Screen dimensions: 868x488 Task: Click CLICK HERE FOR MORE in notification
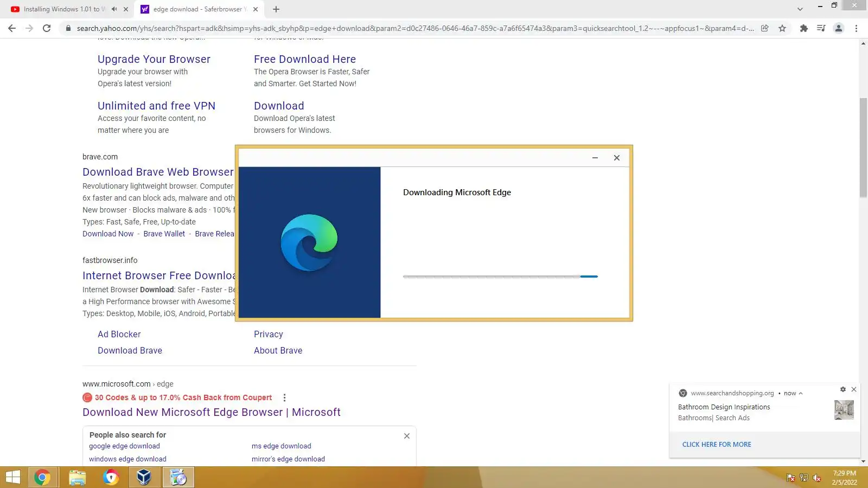[717, 445]
